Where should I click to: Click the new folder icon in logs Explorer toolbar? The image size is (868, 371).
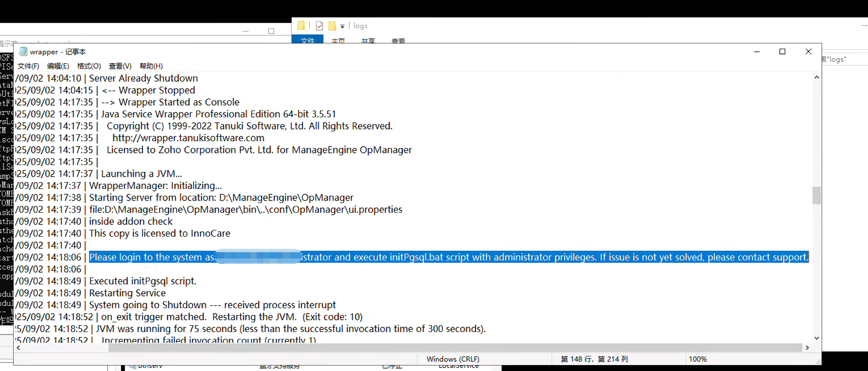click(332, 26)
